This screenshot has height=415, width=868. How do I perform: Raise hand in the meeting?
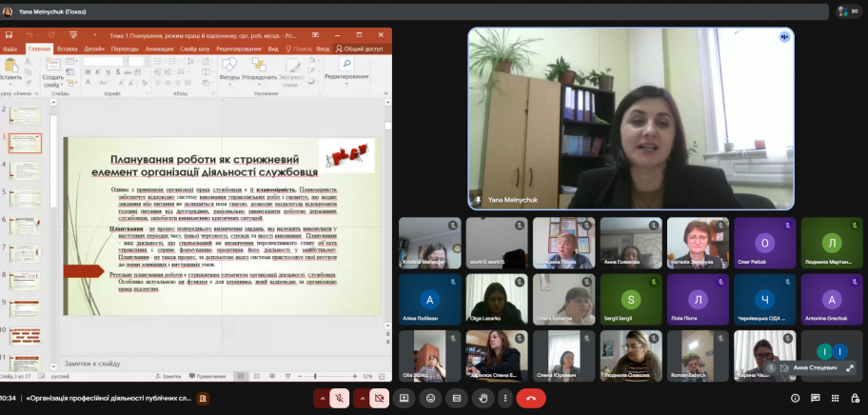click(x=483, y=398)
